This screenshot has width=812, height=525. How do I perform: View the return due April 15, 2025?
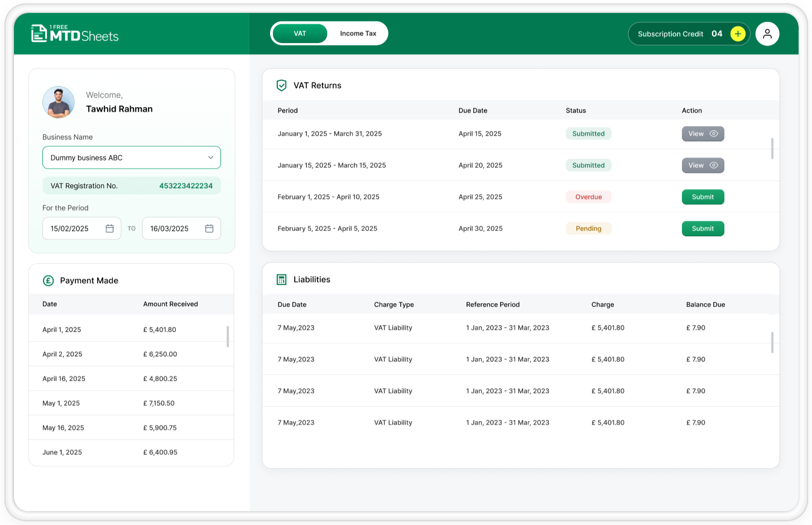pos(703,134)
